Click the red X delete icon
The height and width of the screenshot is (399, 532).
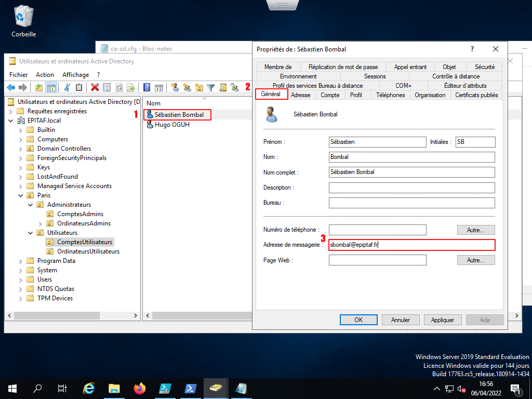point(95,87)
